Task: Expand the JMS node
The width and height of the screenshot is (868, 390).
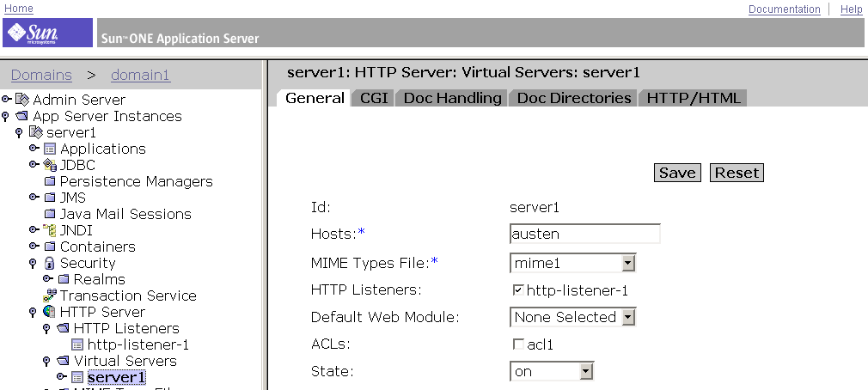Action: pos(34,198)
